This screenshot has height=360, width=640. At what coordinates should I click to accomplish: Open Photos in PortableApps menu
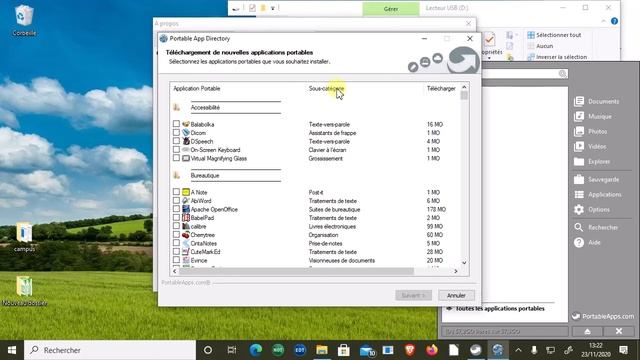coord(591,131)
